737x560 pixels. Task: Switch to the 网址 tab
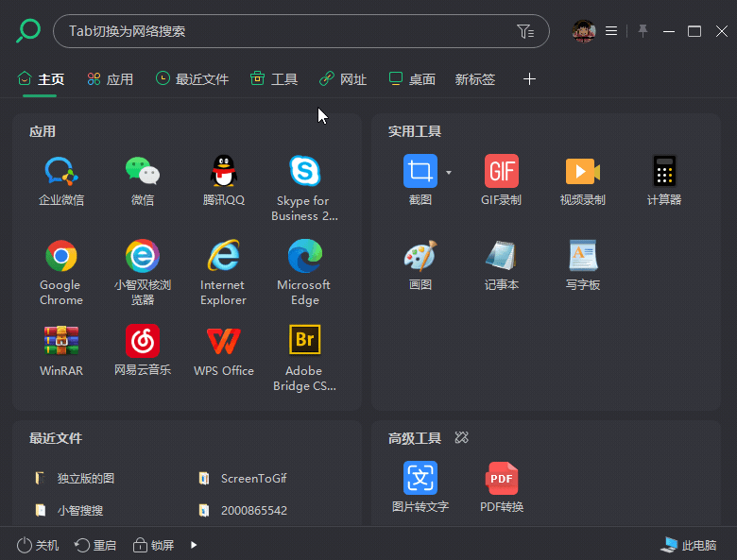click(x=343, y=79)
